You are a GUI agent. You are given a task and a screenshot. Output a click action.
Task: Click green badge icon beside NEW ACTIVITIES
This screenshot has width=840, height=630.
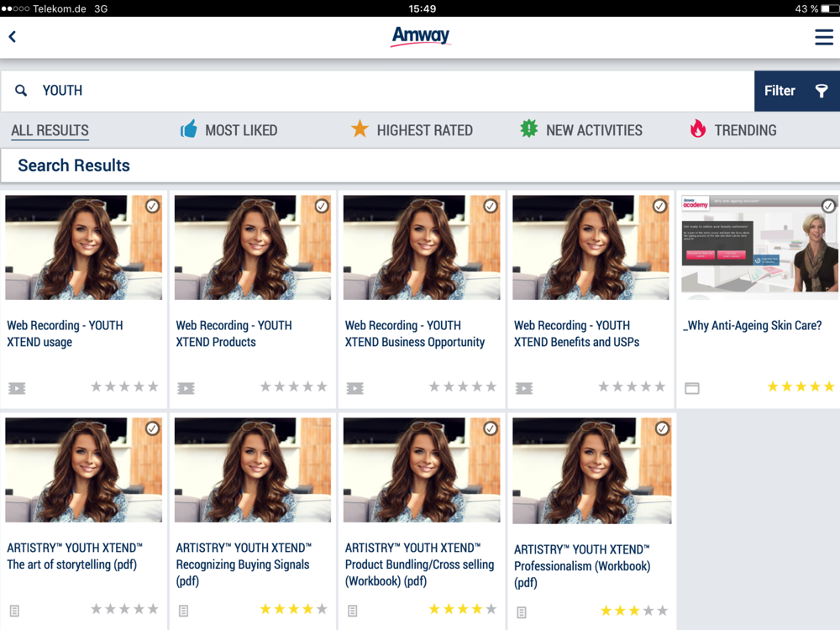point(528,129)
